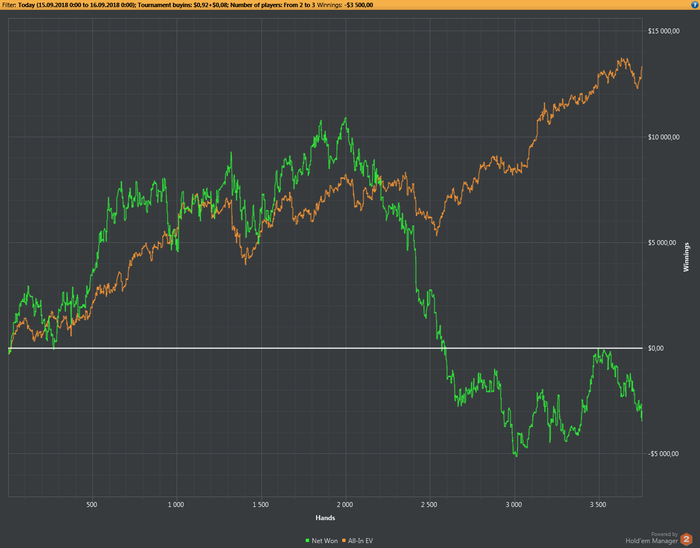Viewport: 700px width, 548px height.
Task: Click the 500 hands axis tick label
Action: [92, 505]
